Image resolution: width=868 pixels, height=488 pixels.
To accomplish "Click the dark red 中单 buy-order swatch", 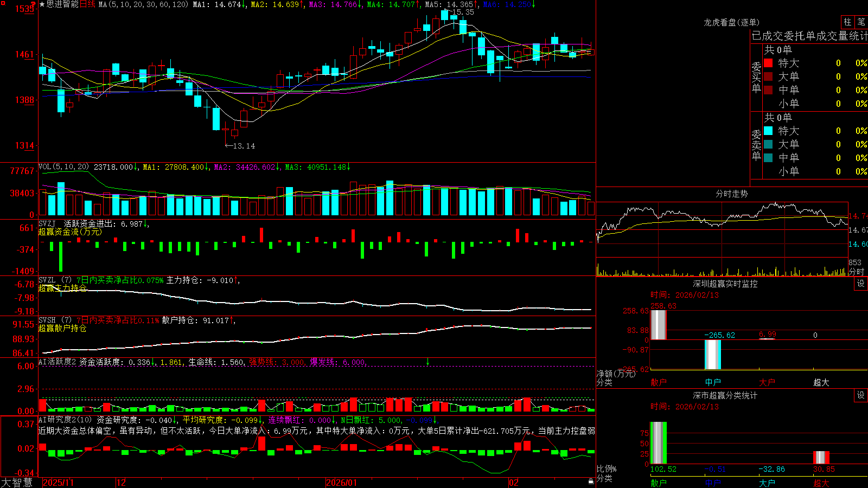I will click(x=768, y=90).
